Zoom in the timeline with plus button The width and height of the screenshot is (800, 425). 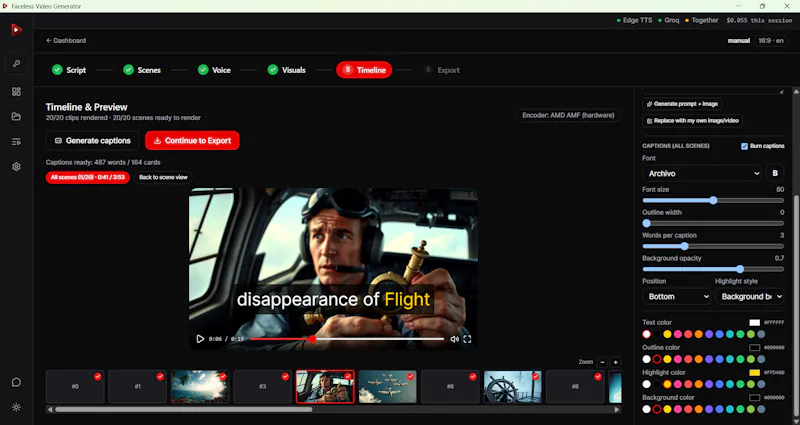(615, 362)
